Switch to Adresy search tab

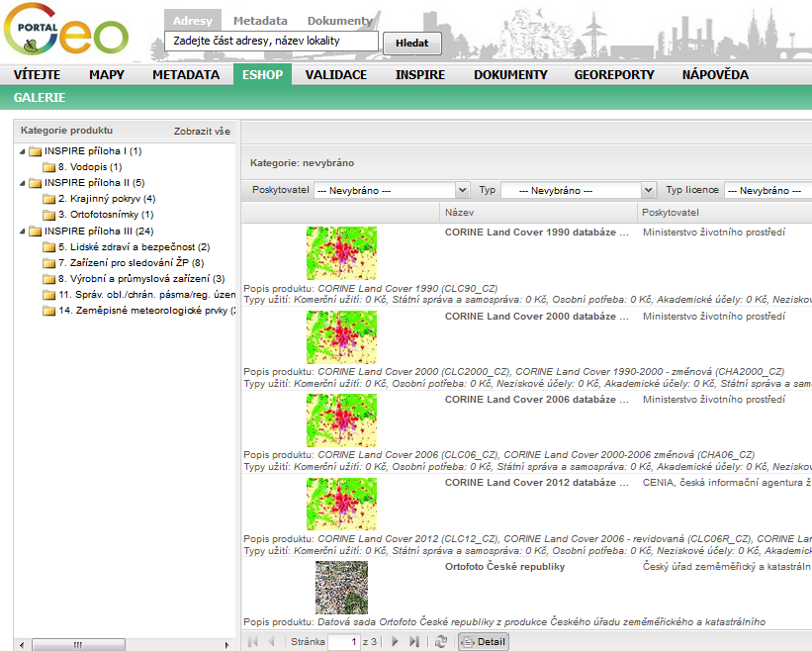click(x=193, y=21)
